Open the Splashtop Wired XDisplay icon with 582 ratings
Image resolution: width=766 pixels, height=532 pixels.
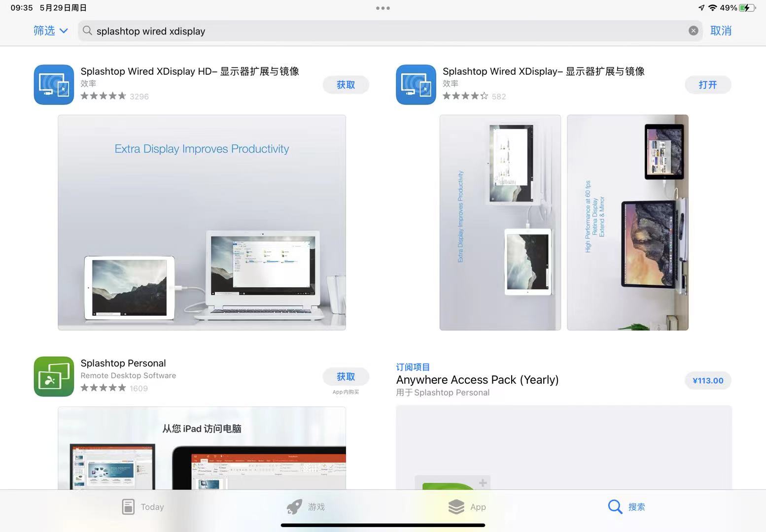[416, 85]
